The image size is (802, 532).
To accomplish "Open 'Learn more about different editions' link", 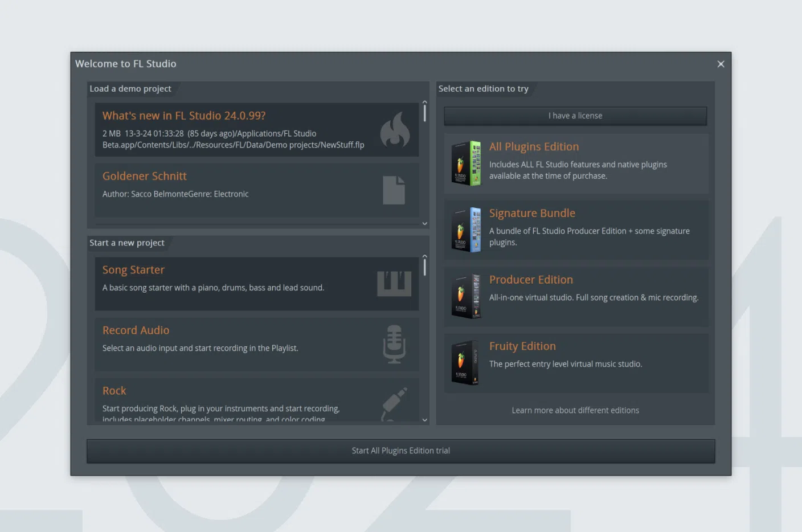I will point(575,410).
